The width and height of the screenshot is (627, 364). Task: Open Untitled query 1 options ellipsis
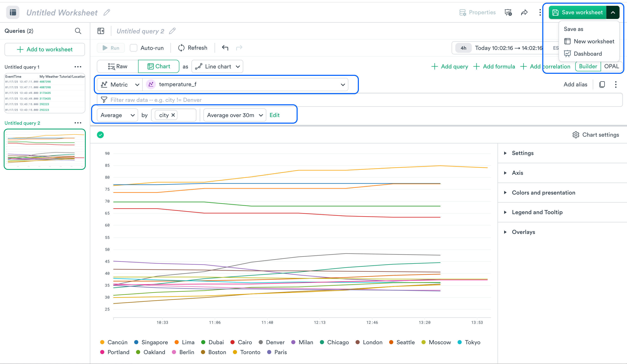78,67
